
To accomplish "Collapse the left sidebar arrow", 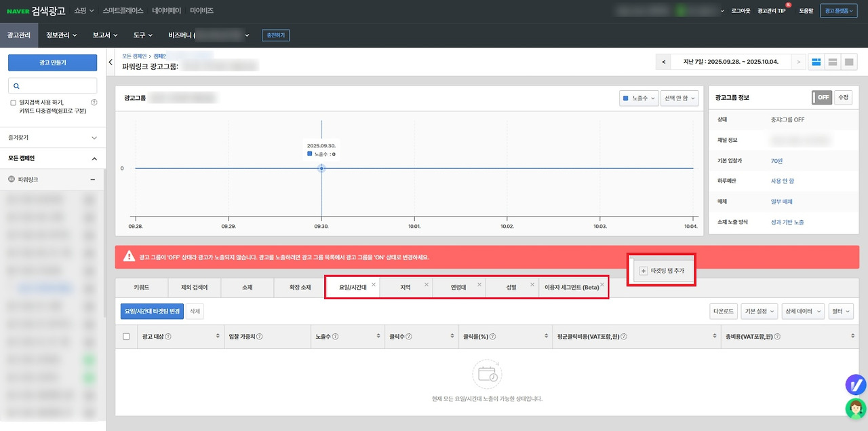I will 111,62.
